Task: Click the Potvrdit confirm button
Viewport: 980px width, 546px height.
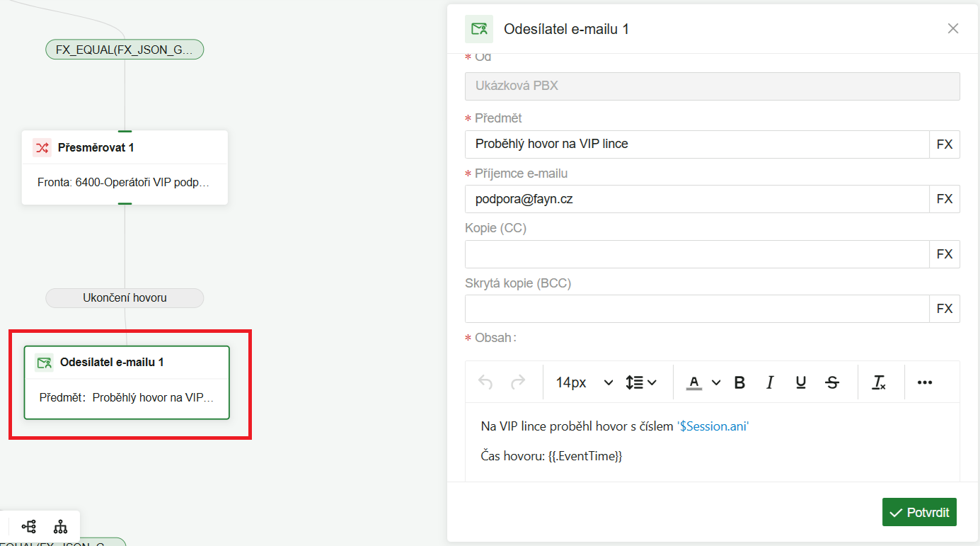Action: coord(919,512)
